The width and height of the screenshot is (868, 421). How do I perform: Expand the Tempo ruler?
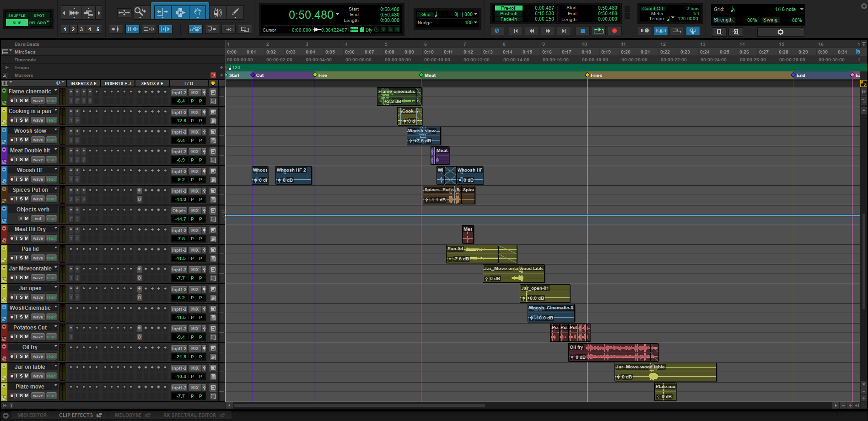pos(7,67)
